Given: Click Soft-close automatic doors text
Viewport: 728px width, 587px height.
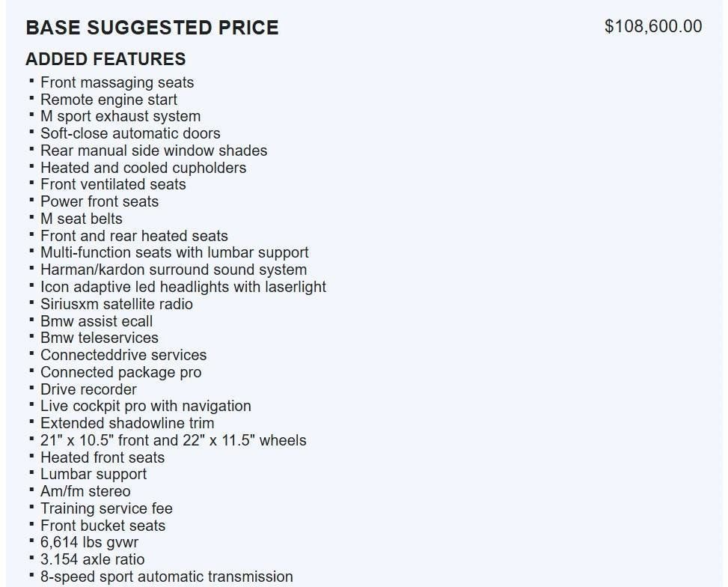Looking at the screenshot, I should 130,133.
